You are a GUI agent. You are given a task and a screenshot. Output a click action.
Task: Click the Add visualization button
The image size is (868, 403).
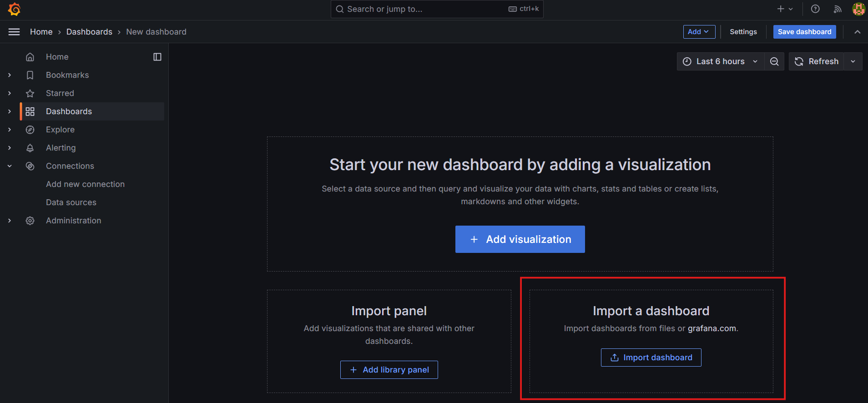[x=520, y=239]
